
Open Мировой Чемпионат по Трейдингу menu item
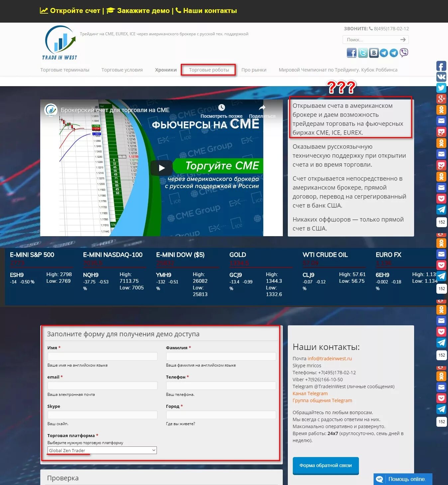click(338, 70)
